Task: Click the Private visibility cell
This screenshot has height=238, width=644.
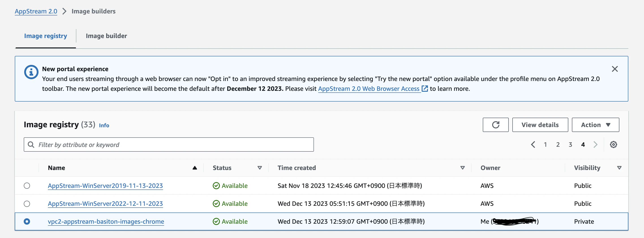Action: 584,221
